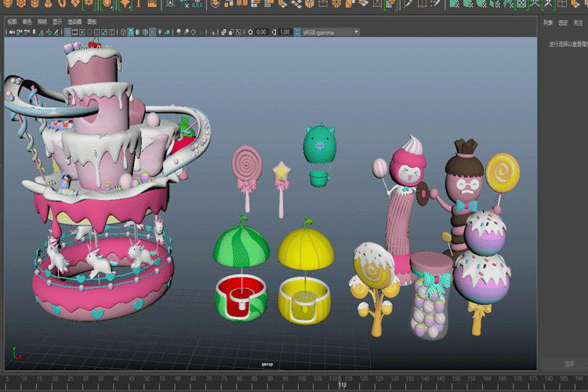Toggle wireframe display cube icon
588x392 pixels.
click(x=122, y=32)
